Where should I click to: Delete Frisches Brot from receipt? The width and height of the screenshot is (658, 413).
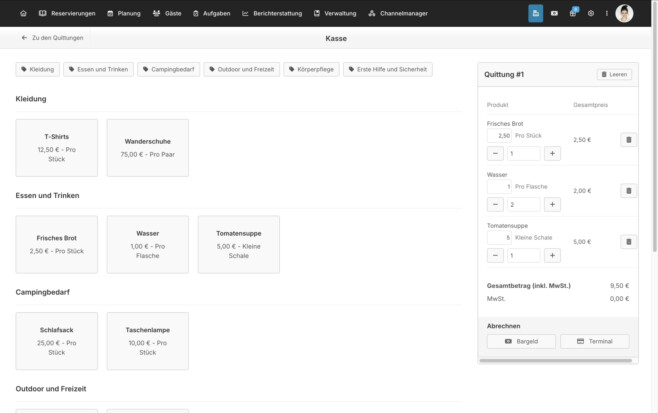click(629, 140)
